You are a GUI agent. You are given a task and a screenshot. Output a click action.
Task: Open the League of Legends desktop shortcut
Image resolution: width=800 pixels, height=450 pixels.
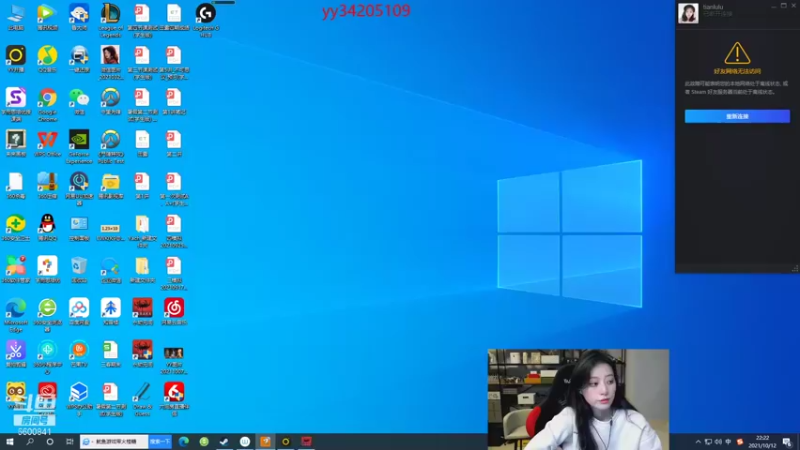(x=110, y=14)
